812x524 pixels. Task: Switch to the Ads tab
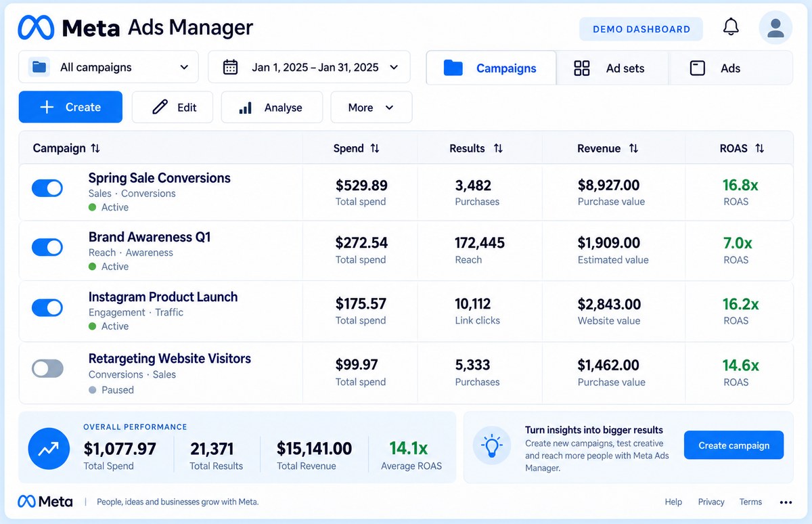point(730,68)
